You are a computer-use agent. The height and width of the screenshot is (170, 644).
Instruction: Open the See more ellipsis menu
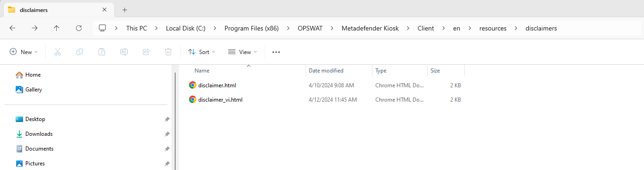coord(276,52)
